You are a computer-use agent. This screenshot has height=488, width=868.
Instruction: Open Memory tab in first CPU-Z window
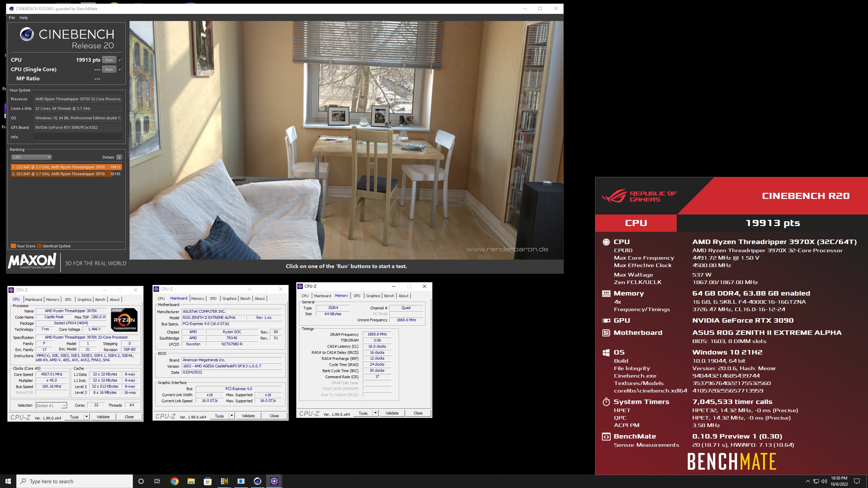(x=53, y=300)
